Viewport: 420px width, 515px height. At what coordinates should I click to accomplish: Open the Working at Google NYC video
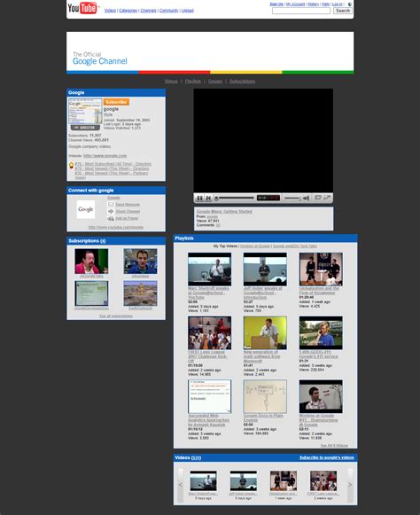[x=321, y=396]
